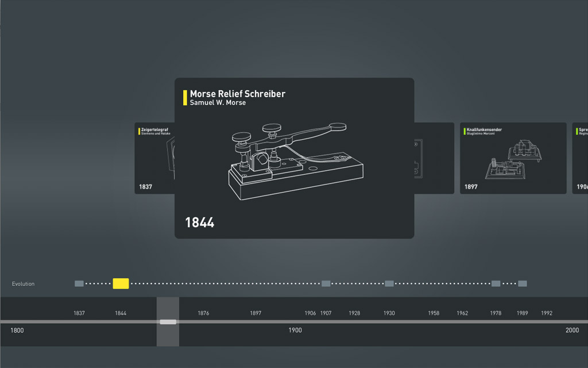Click the Samuel W. Morse subtitle
The image size is (588, 368).
(218, 102)
